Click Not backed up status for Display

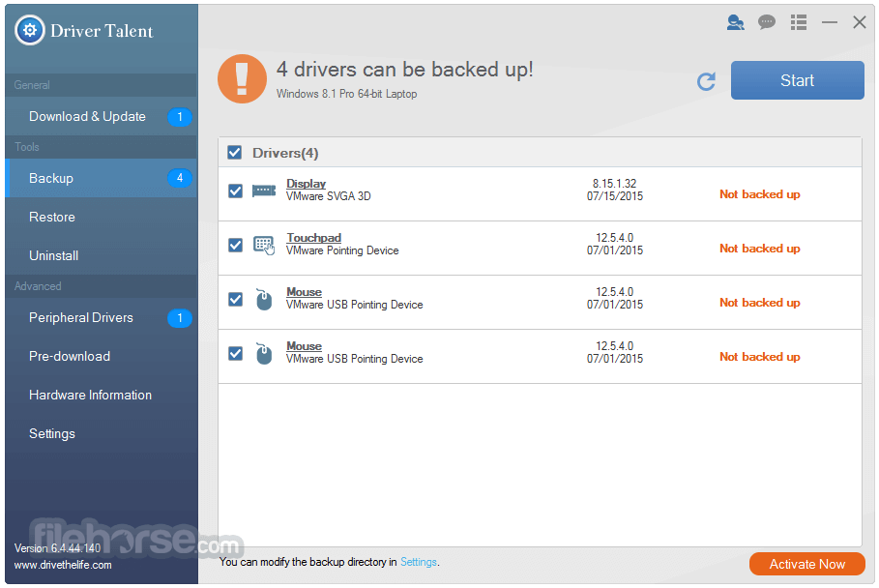click(760, 194)
